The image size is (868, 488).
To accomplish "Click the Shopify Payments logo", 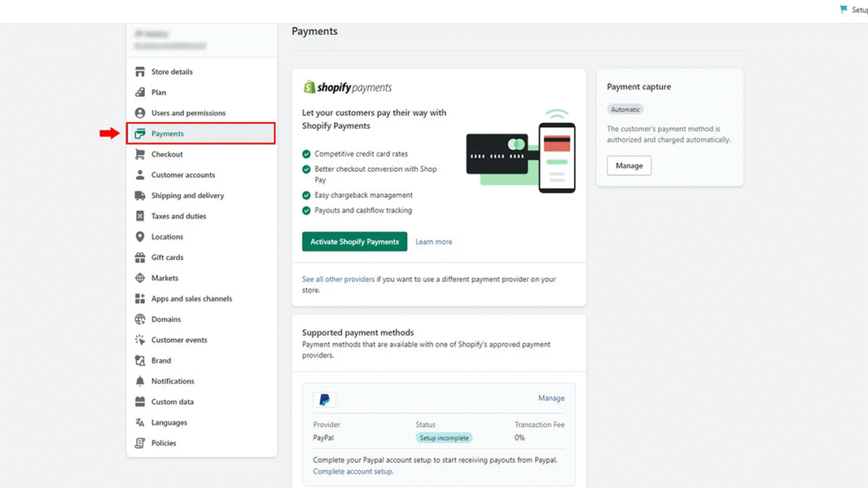I will point(347,87).
